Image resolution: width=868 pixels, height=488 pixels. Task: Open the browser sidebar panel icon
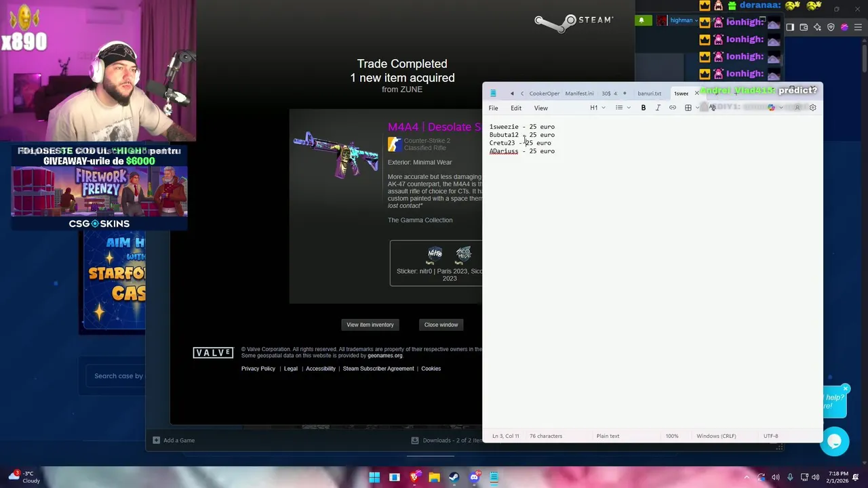[790, 27]
